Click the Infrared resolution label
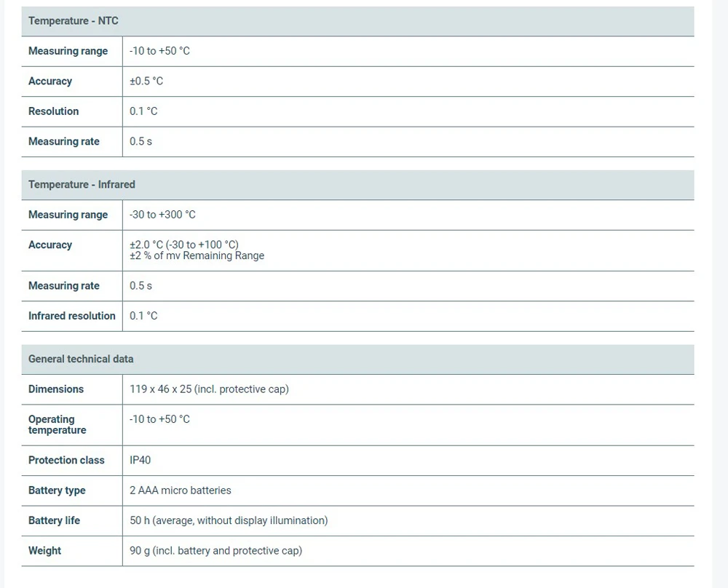 click(71, 316)
